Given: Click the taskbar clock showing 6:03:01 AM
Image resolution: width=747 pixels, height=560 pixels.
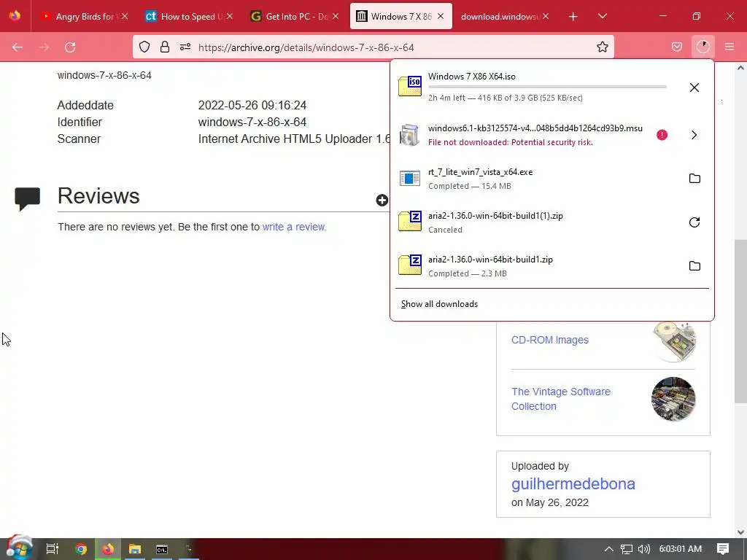Looking at the screenshot, I should (x=681, y=548).
